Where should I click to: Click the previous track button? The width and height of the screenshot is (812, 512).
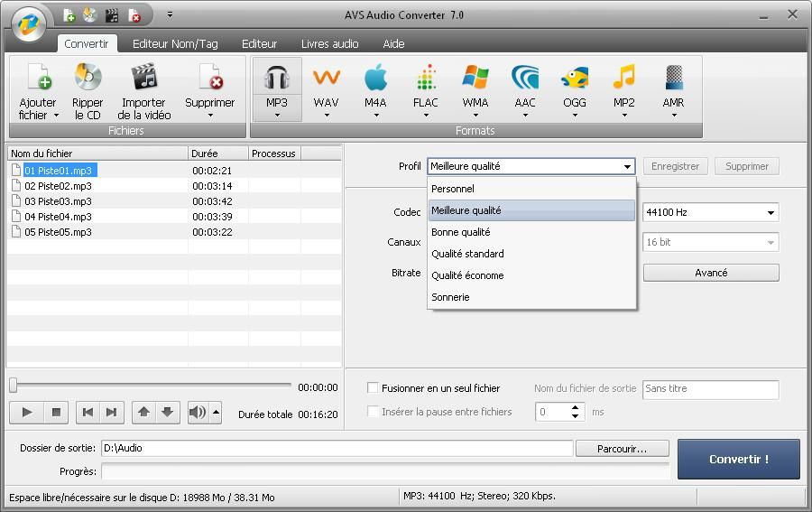pyautogui.click(x=88, y=413)
